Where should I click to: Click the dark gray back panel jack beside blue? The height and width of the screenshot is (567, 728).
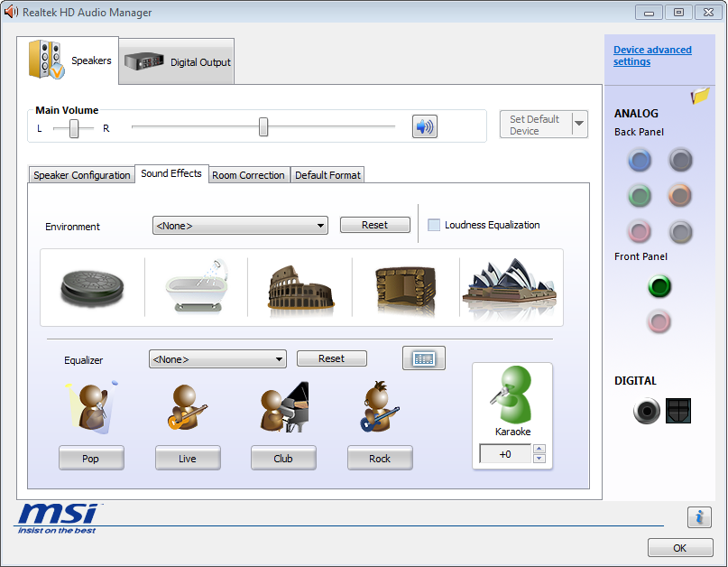(681, 161)
